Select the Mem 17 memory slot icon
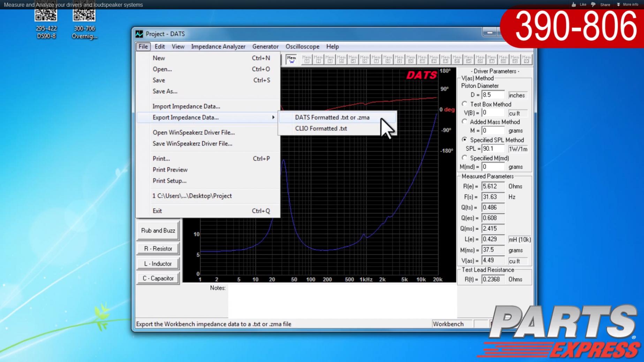Image resolution: width=644 pixels, height=362 pixels. click(492, 60)
